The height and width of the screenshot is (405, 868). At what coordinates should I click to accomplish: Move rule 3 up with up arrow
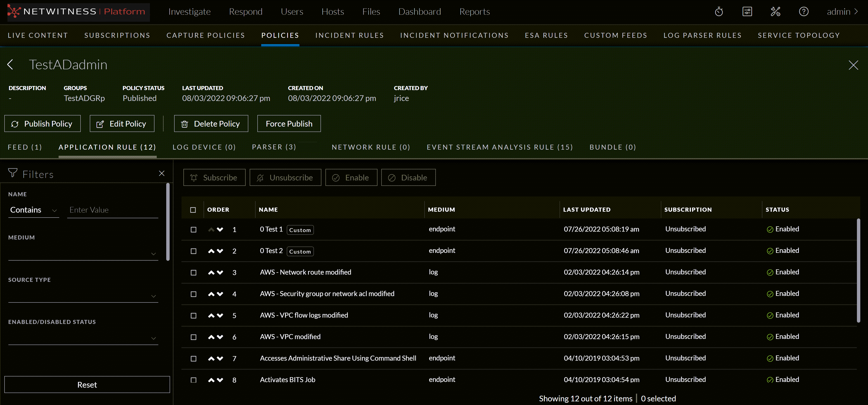pos(211,273)
